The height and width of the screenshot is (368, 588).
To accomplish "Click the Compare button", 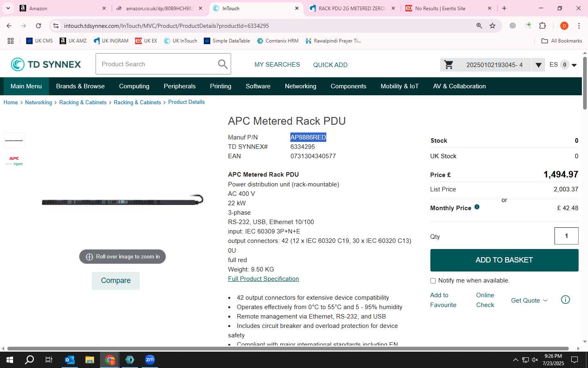I will [x=116, y=280].
